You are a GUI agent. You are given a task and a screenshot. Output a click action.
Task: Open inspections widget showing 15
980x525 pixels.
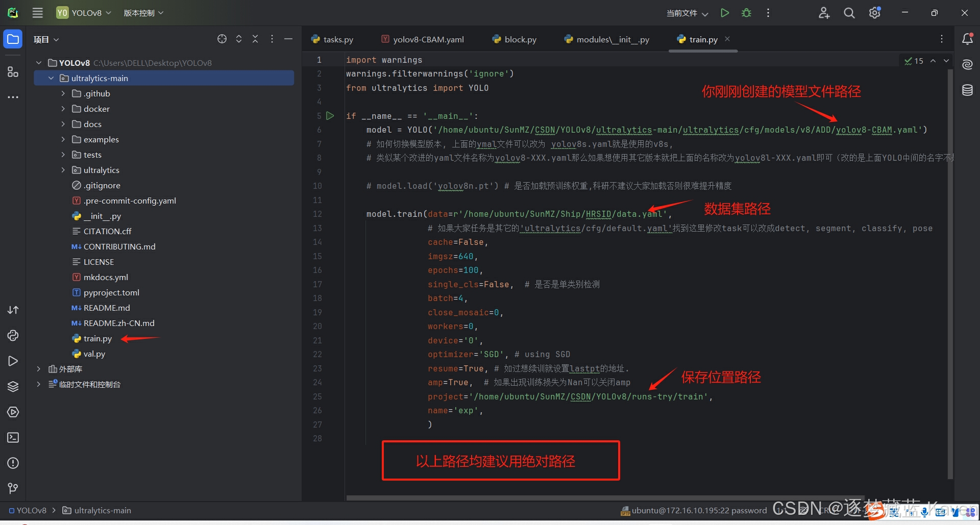pyautogui.click(x=914, y=61)
